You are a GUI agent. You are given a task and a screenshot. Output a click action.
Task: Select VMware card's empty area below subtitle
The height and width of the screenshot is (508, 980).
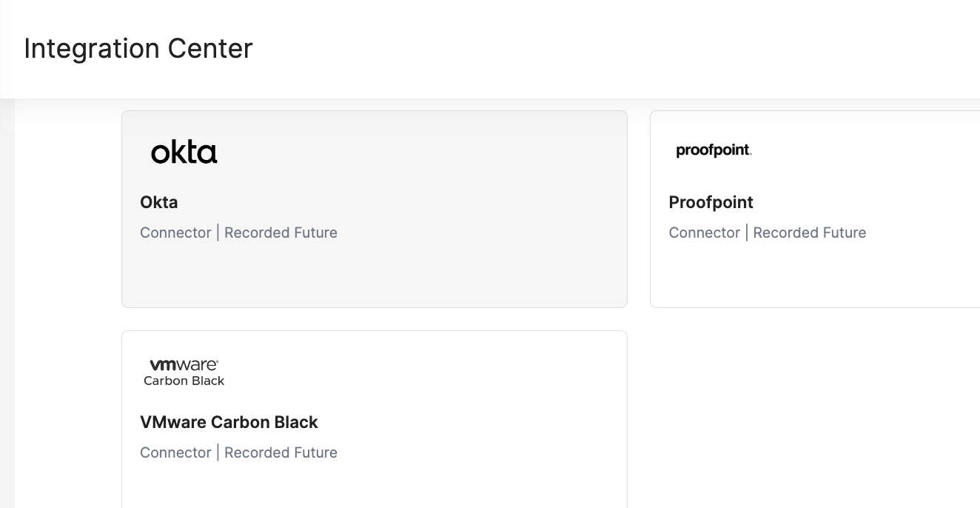(374, 485)
